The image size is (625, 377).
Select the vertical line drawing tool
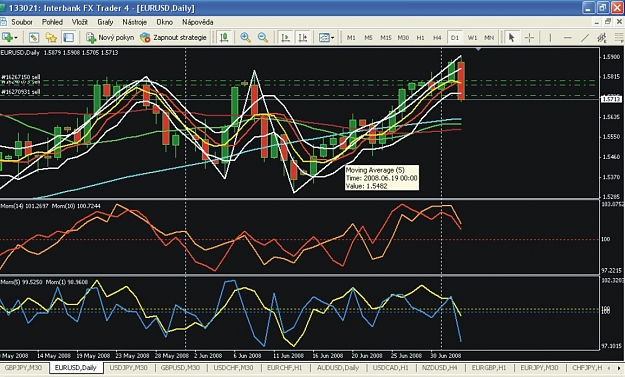pyautogui.click(x=550, y=37)
